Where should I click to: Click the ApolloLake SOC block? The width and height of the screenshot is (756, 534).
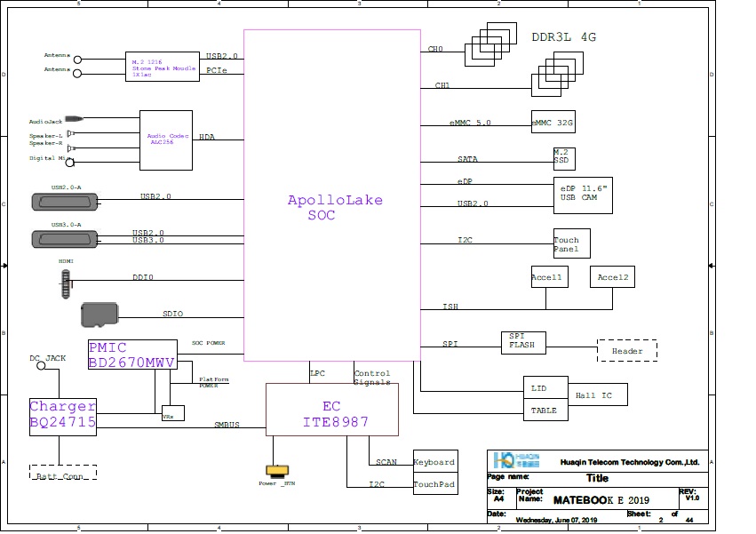click(331, 195)
